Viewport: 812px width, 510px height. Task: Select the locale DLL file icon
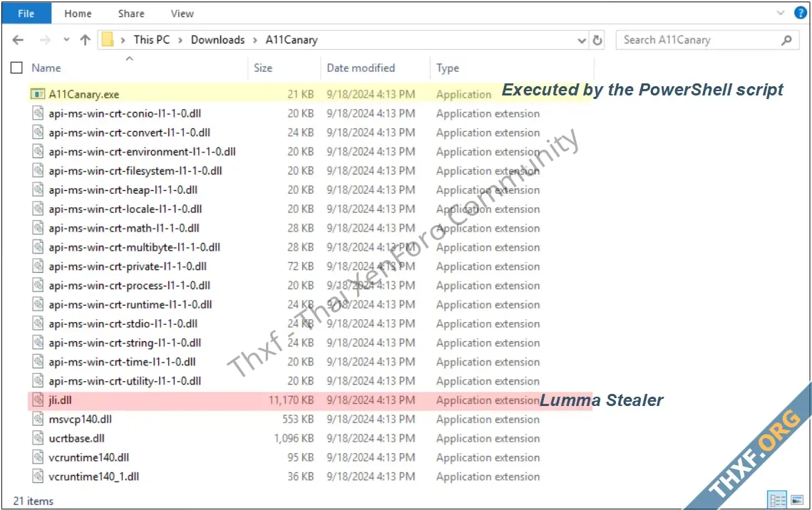(38, 209)
